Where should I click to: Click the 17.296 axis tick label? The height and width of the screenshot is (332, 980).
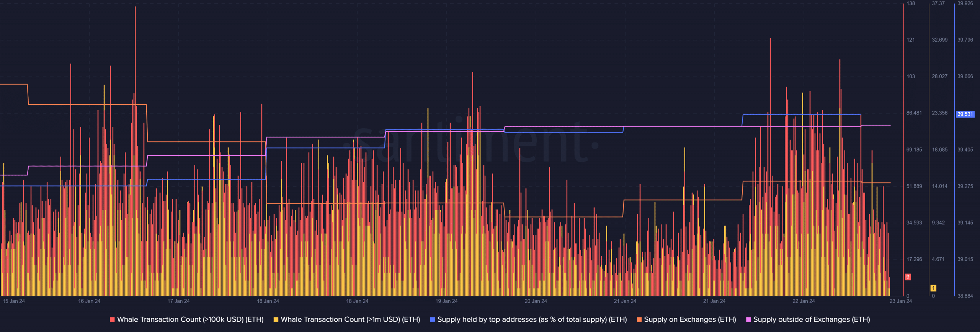914,259
